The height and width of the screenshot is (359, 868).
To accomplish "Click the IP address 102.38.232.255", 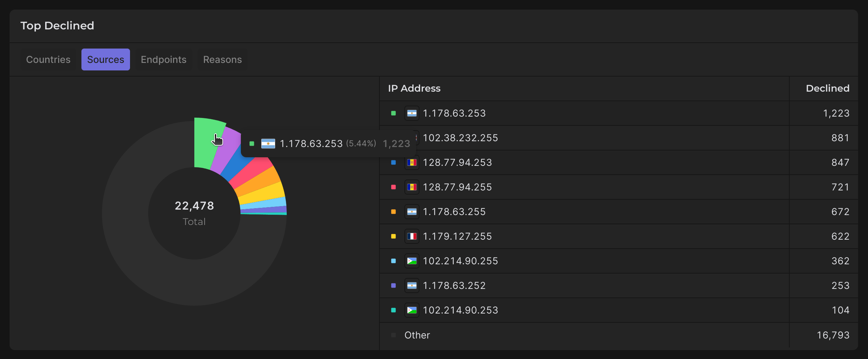I will pos(460,138).
